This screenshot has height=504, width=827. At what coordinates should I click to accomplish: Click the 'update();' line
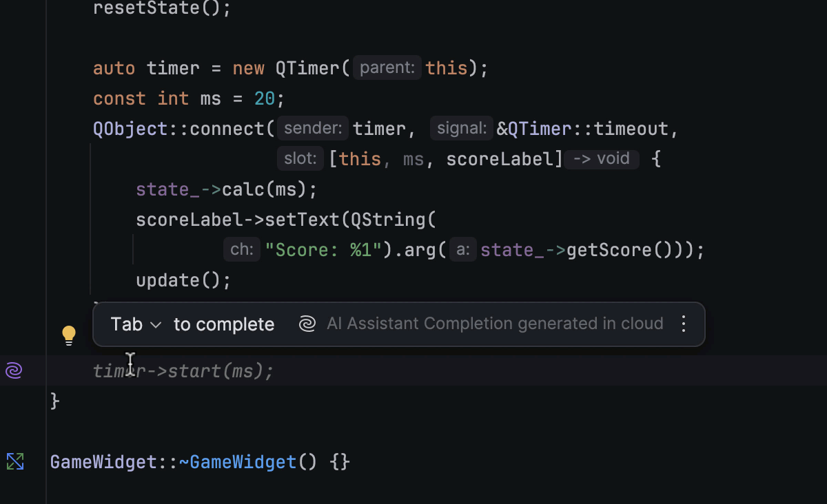183,280
